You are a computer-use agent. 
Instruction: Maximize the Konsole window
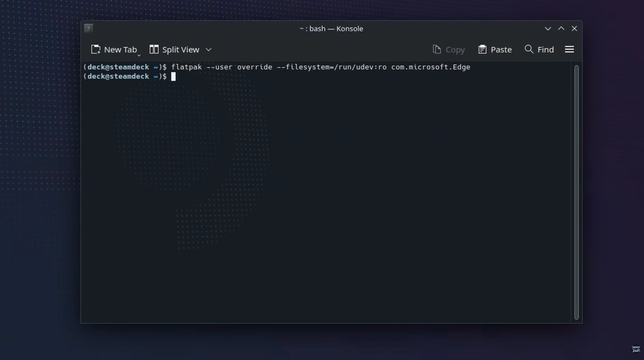pos(561,29)
